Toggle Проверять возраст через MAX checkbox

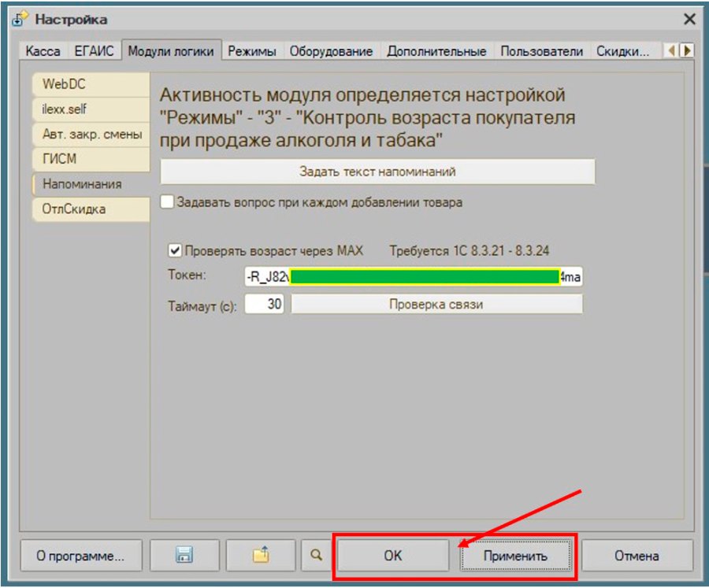coord(175,250)
